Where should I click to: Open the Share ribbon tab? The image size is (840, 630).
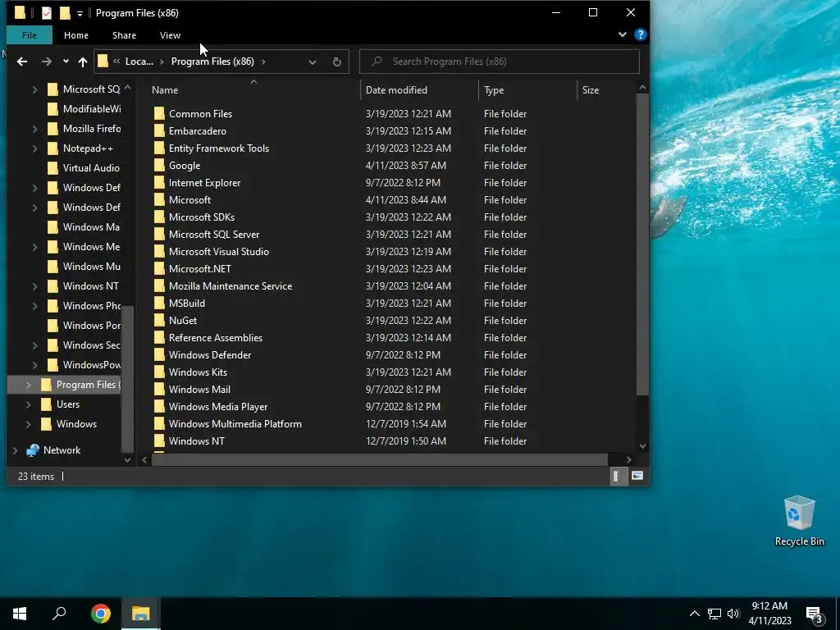point(125,35)
